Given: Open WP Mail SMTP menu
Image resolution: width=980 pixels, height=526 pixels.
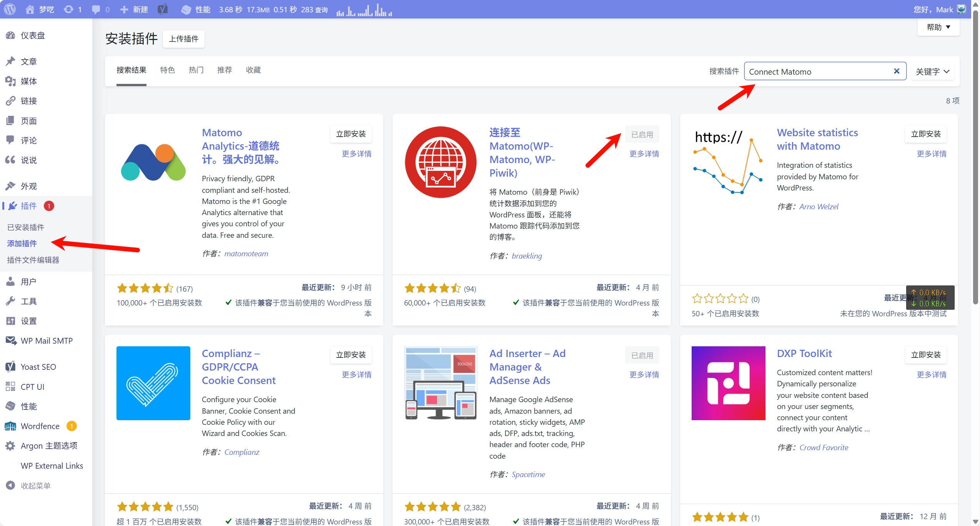Looking at the screenshot, I should tap(46, 341).
